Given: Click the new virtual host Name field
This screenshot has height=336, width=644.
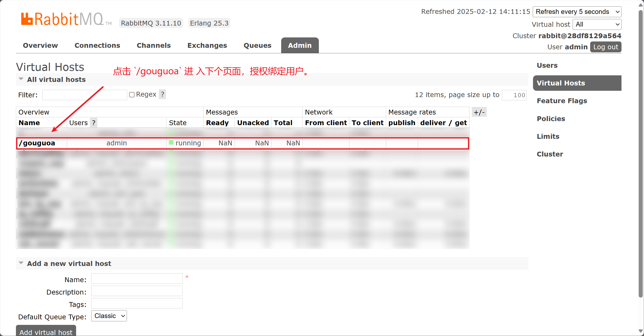Looking at the screenshot, I should pyautogui.click(x=137, y=279).
